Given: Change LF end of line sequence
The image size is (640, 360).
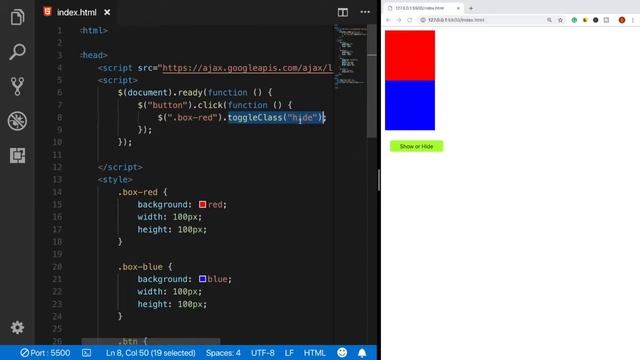Looking at the screenshot, I should (289, 353).
